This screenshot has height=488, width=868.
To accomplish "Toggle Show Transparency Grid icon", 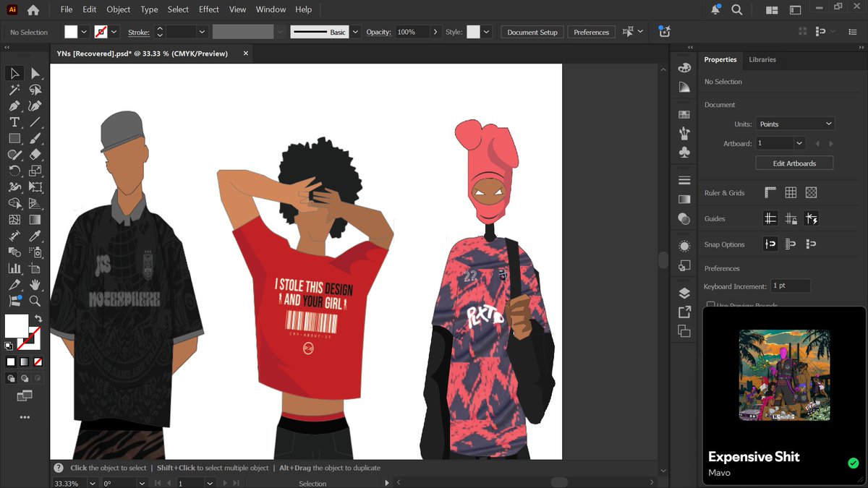I will click(x=811, y=192).
